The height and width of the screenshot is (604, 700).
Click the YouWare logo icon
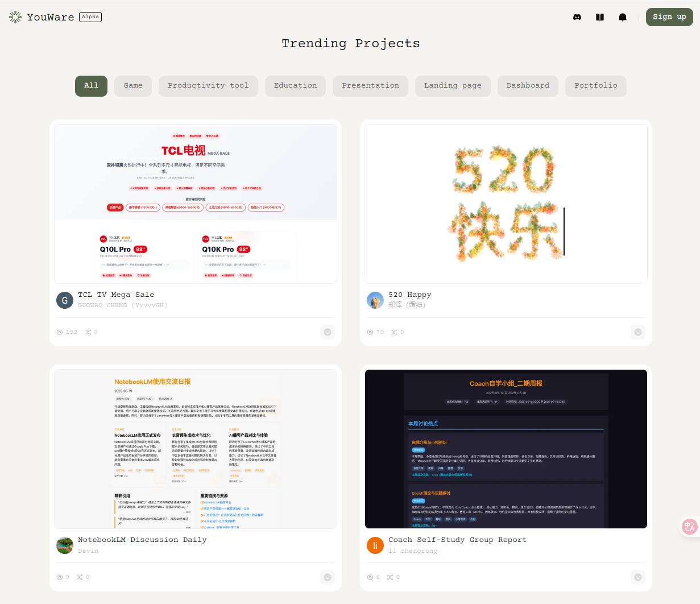(x=15, y=17)
